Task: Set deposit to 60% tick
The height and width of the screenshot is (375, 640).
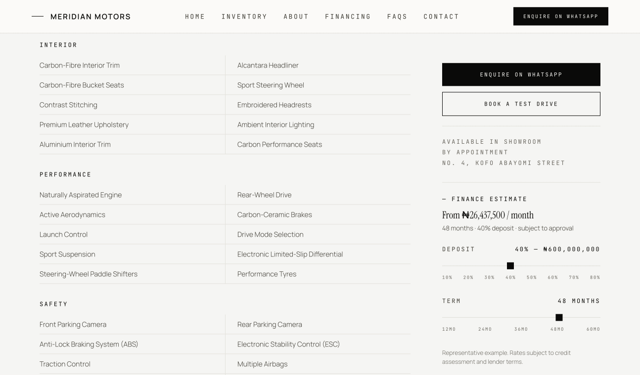Action: [x=553, y=277]
